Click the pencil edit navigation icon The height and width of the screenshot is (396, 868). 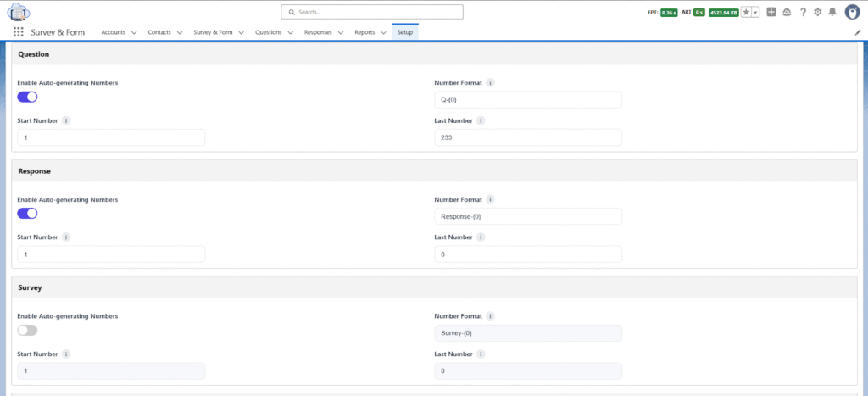[x=857, y=32]
